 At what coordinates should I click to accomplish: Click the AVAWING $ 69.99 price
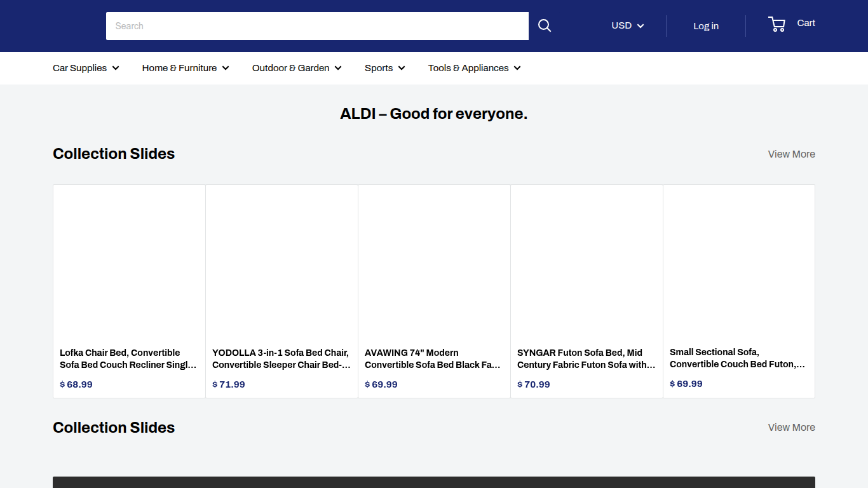click(x=381, y=384)
